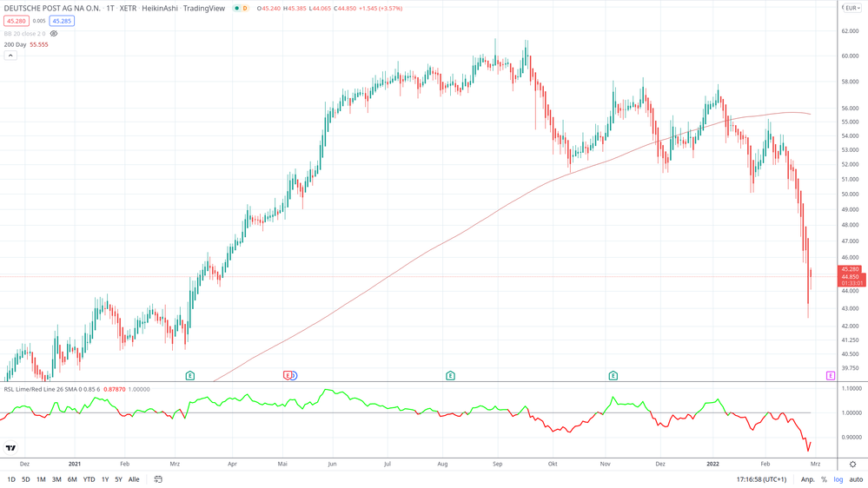868x488 pixels.
Task: Open the go-to-date calendar icon
Action: click(x=158, y=479)
